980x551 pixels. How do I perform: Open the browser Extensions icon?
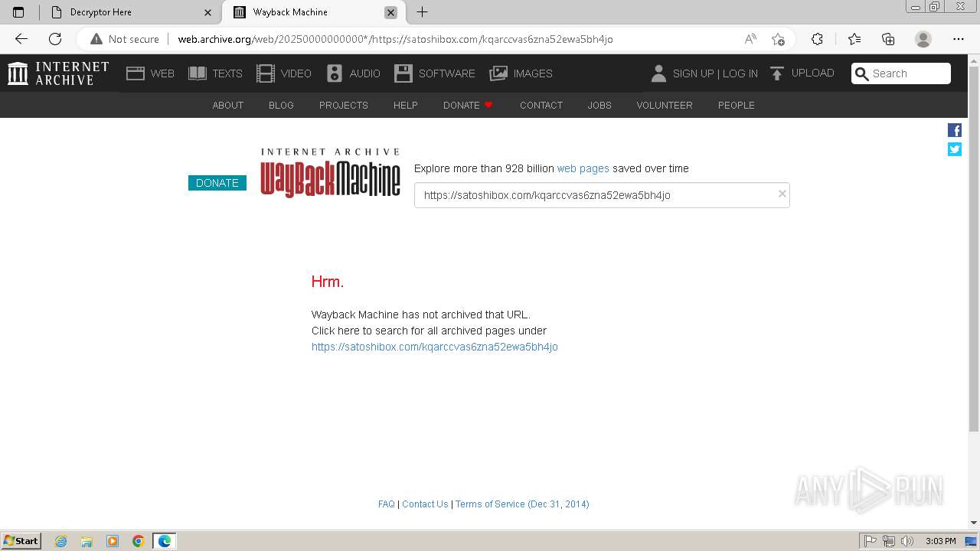(817, 39)
